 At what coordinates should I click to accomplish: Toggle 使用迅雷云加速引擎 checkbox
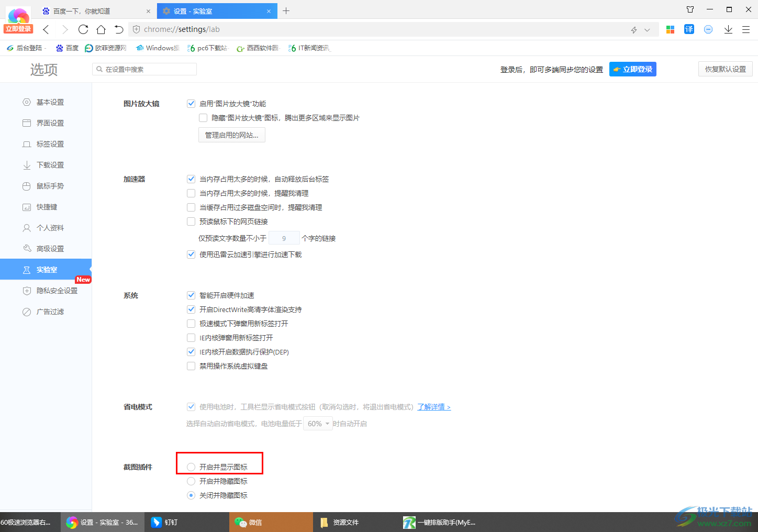tap(191, 254)
